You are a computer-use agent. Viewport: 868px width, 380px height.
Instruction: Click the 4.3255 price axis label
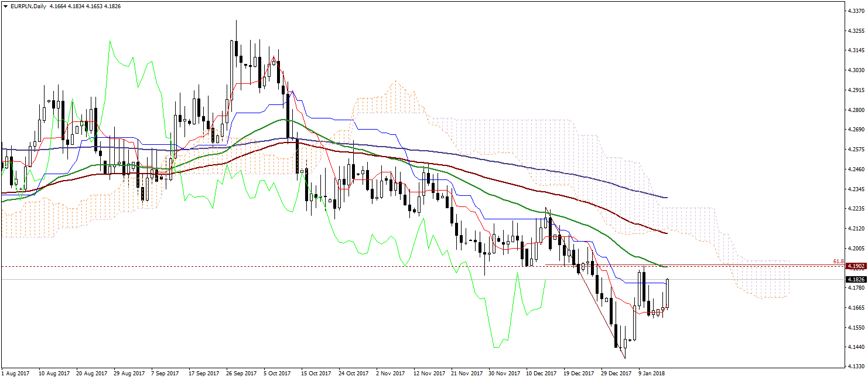(856, 30)
